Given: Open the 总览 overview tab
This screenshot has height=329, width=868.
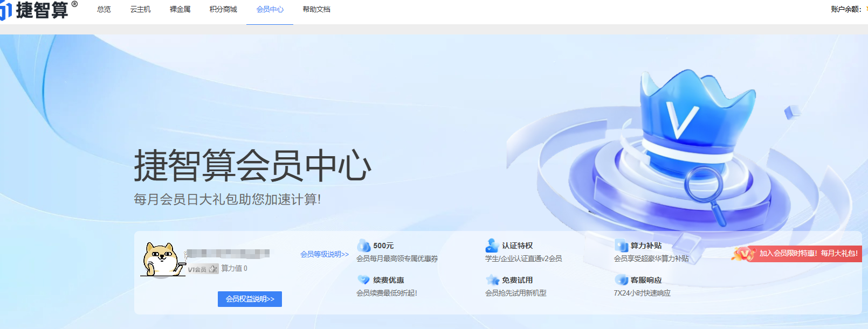Looking at the screenshot, I should 104,10.
